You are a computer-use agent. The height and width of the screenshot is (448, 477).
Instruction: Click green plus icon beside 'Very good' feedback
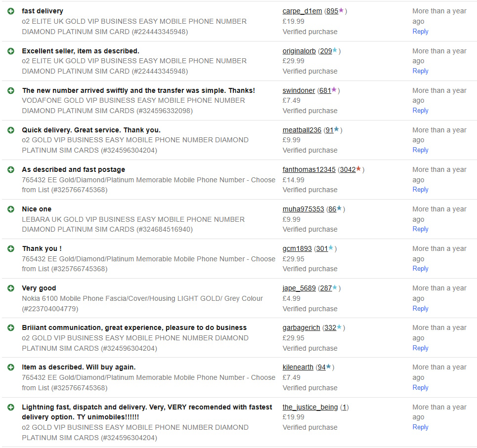point(11,288)
